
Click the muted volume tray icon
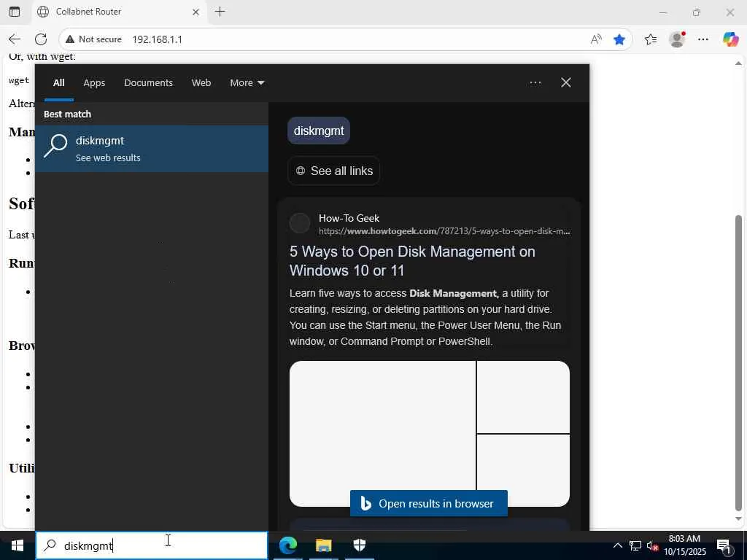652,545
